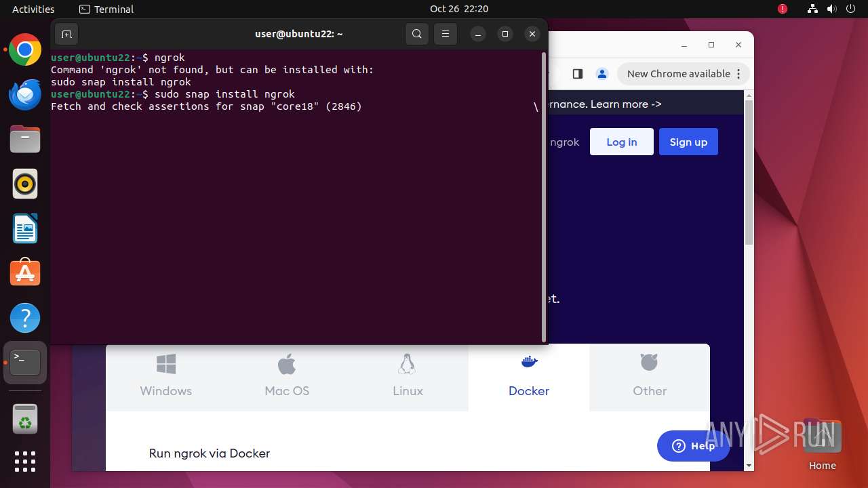
Task: Launch Thunderbird mail from the dock
Action: (x=25, y=94)
